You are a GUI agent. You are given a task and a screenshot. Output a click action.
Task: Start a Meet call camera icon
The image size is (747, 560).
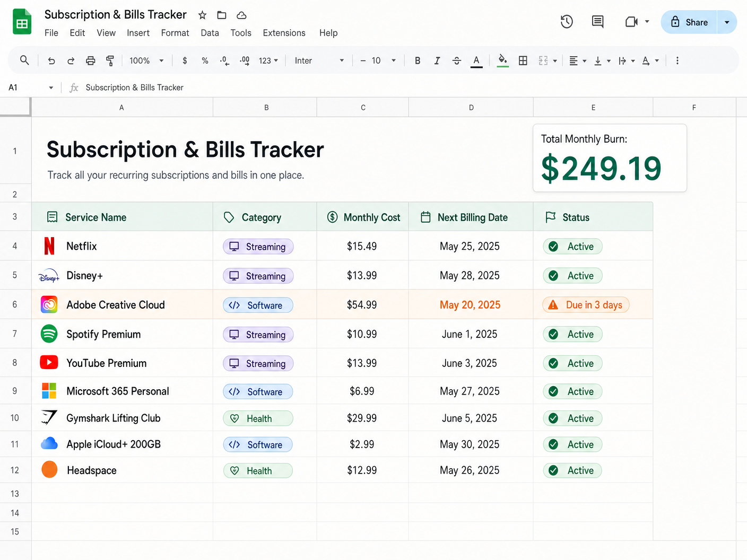(x=631, y=22)
